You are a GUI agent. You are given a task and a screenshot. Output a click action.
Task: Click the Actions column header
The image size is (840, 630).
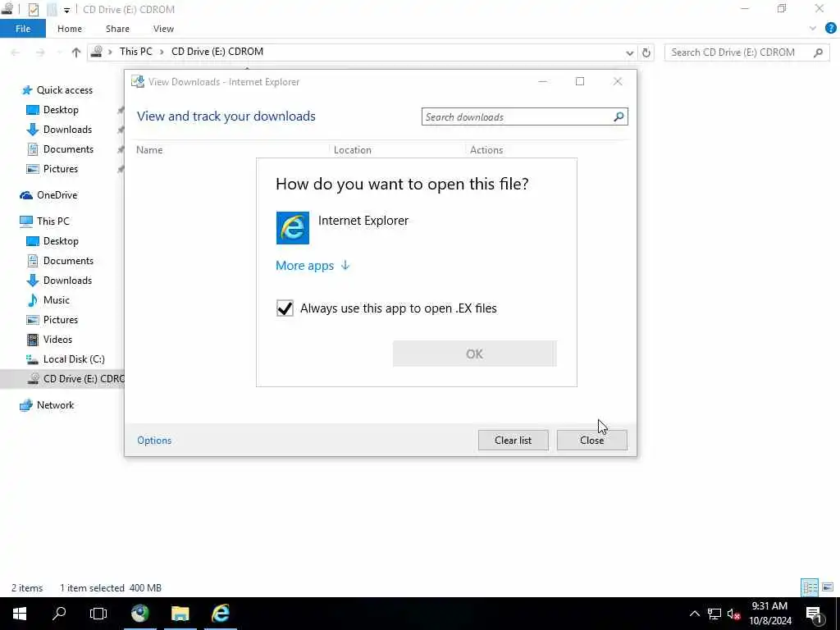486,150
